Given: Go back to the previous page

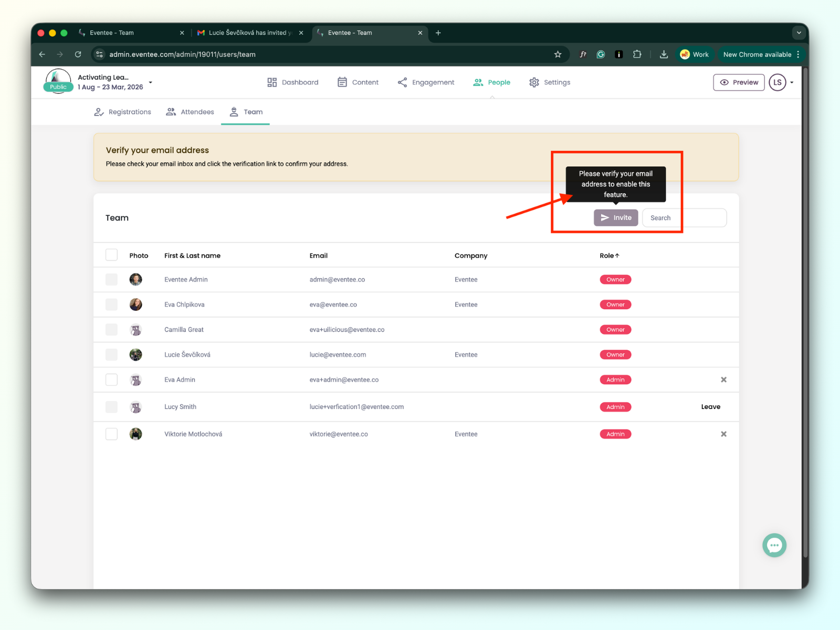Looking at the screenshot, I should [42, 55].
